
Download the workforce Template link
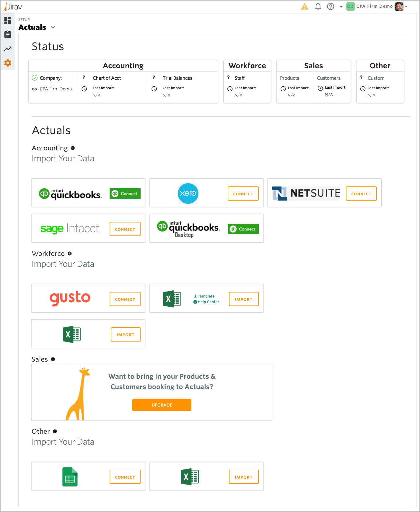click(x=204, y=296)
